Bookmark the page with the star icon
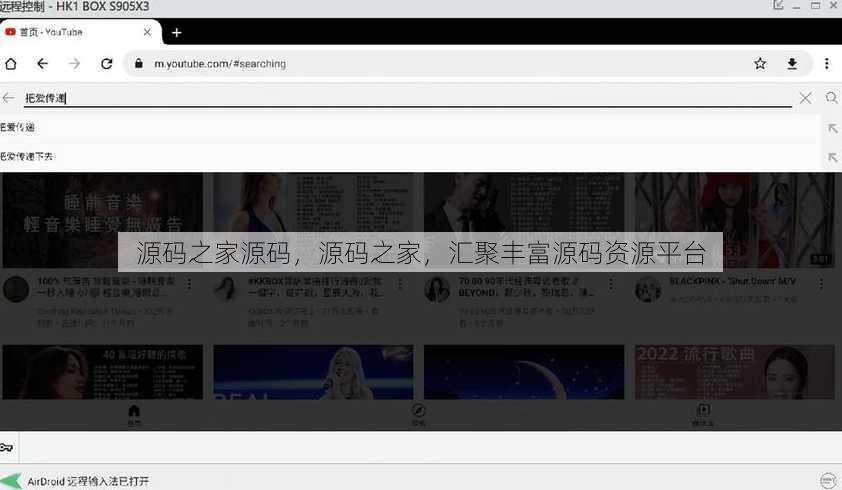This screenshot has width=842, height=490. tap(760, 64)
